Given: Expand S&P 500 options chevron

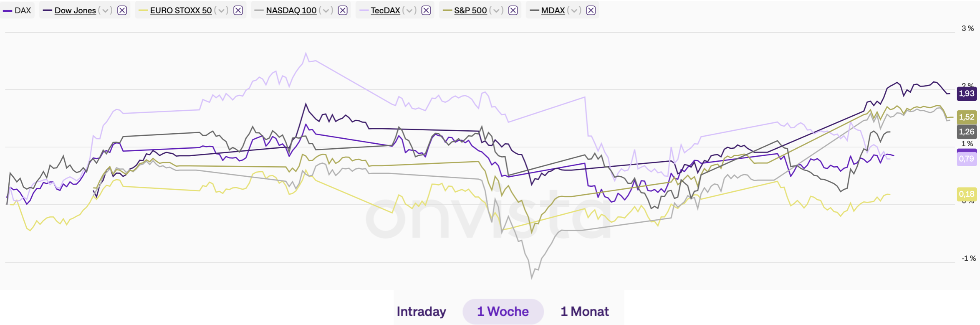Looking at the screenshot, I should point(496,10).
